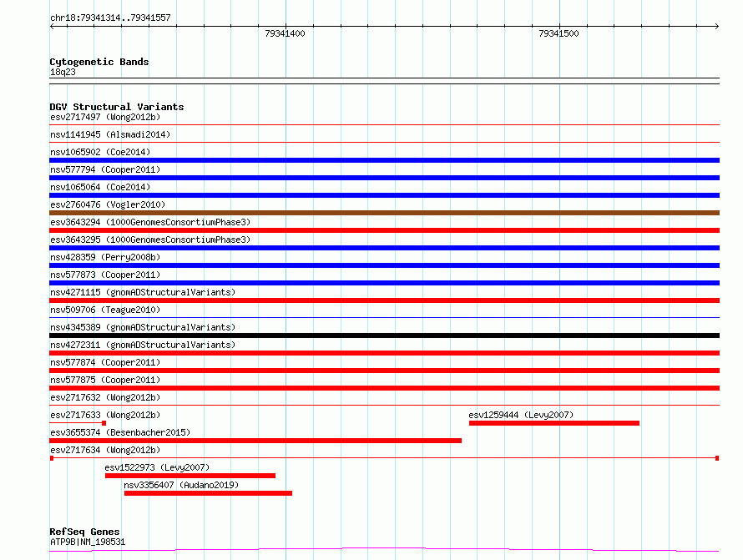743x560 pixels.
Task: Open variant nsv577874 (Cooper2011) label
Action: [x=105, y=362]
